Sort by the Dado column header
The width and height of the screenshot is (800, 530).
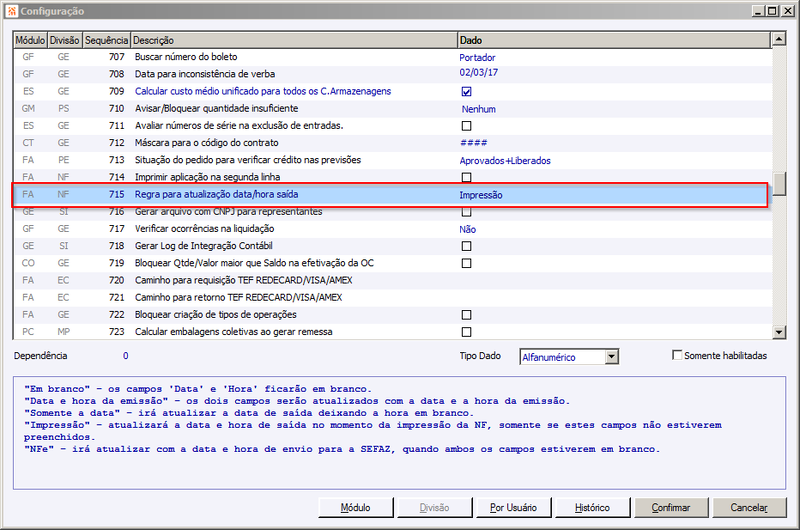(614, 40)
